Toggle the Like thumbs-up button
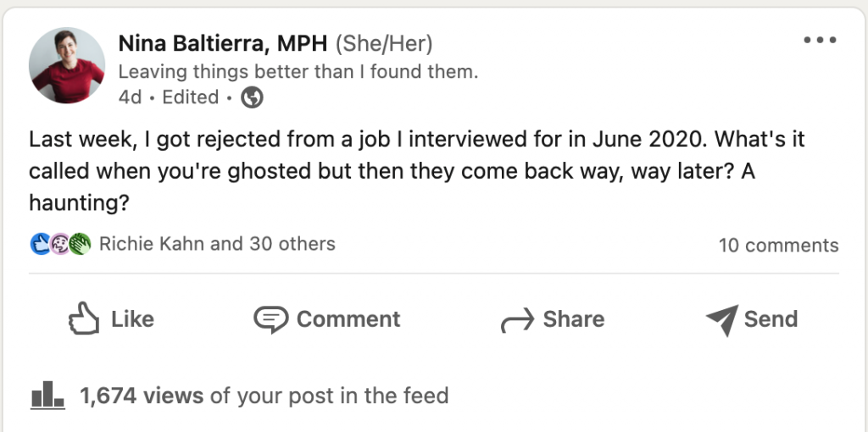Image resolution: width=868 pixels, height=432 pixels. pos(111,319)
